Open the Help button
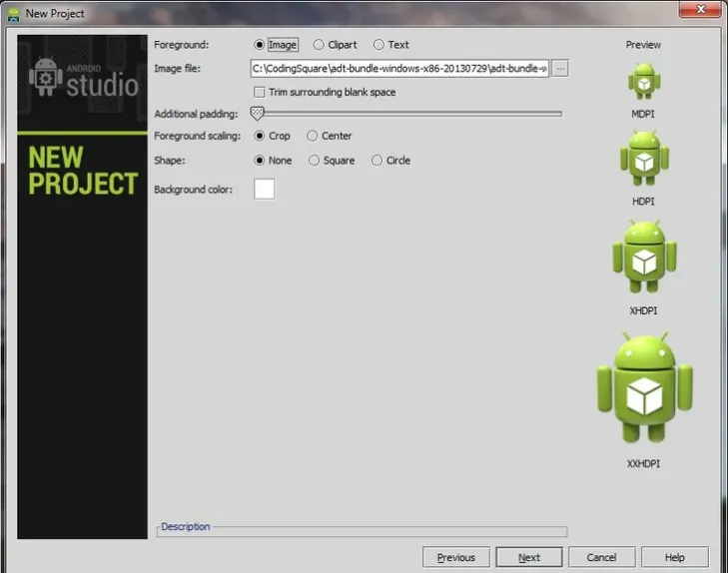728x573 pixels. click(x=675, y=557)
